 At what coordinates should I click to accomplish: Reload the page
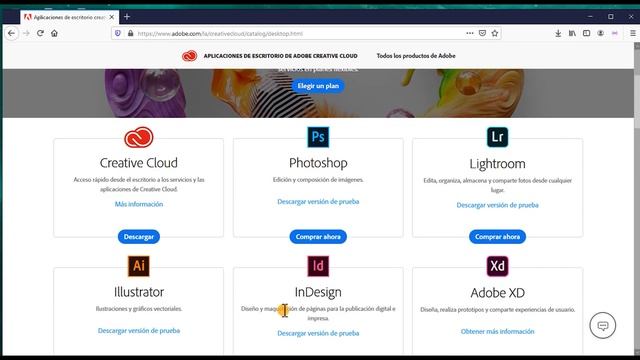40,33
